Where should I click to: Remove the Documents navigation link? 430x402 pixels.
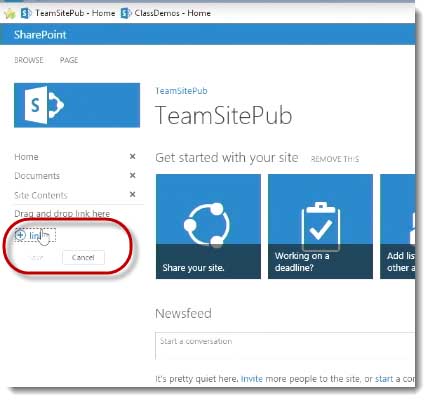pyautogui.click(x=132, y=175)
